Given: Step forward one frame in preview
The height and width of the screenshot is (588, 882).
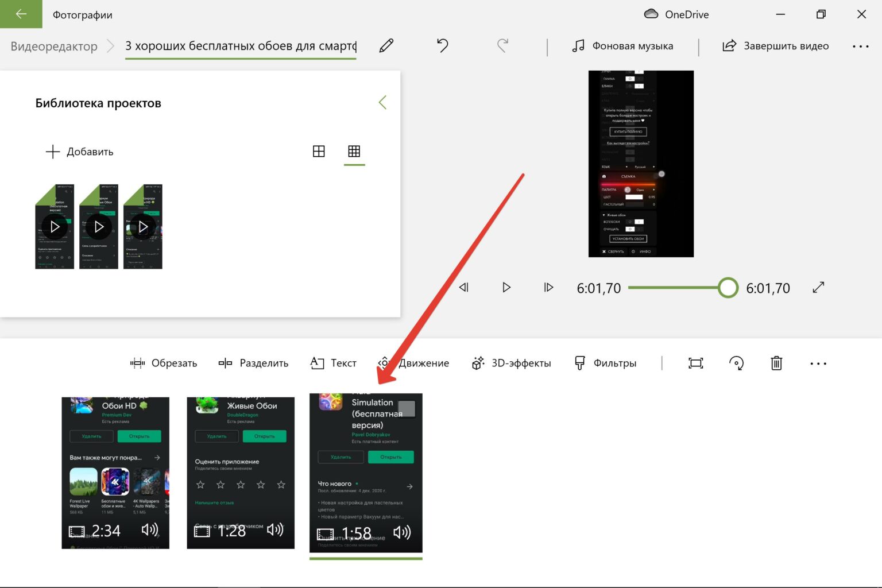Looking at the screenshot, I should tap(548, 287).
